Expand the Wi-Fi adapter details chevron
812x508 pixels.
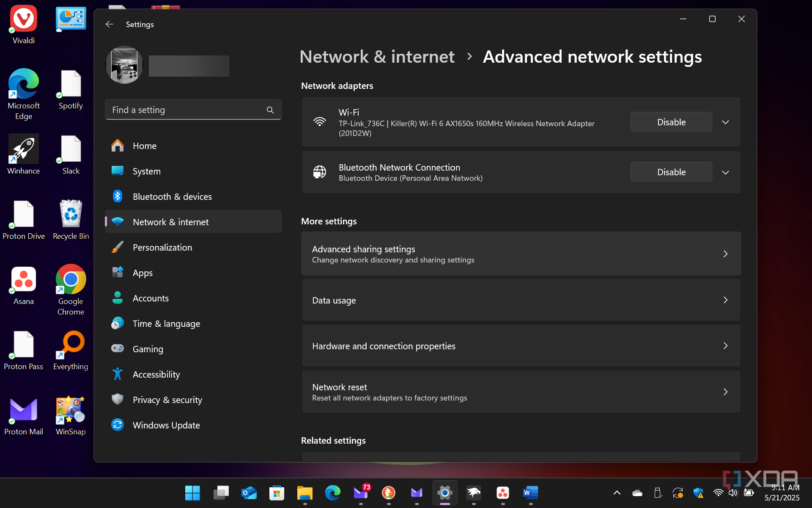click(725, 122)
